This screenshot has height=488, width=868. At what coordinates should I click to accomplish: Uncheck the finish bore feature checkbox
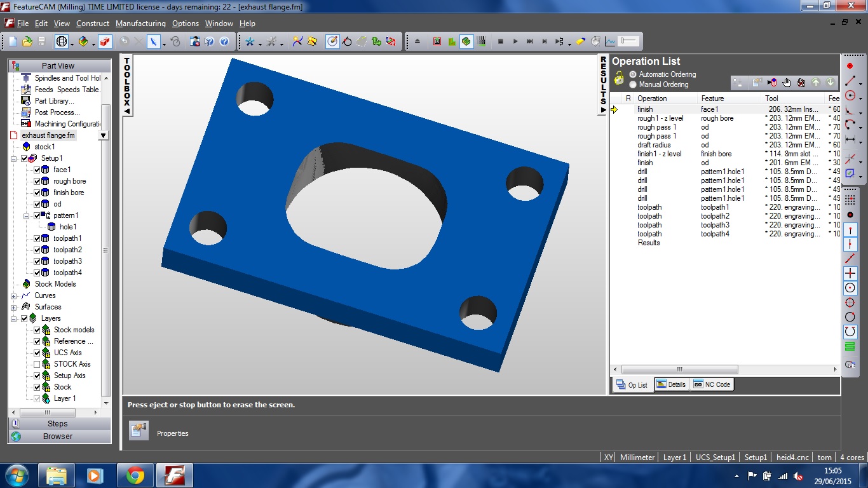pyautogui.click(x=37, y=193)
